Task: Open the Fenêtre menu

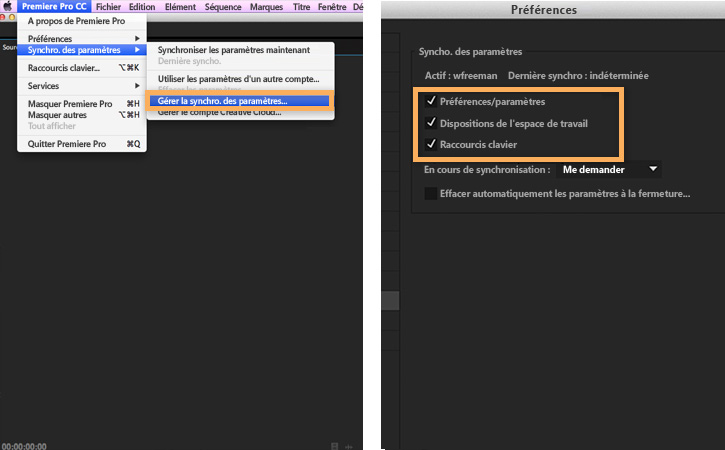Action: (332, 7)
